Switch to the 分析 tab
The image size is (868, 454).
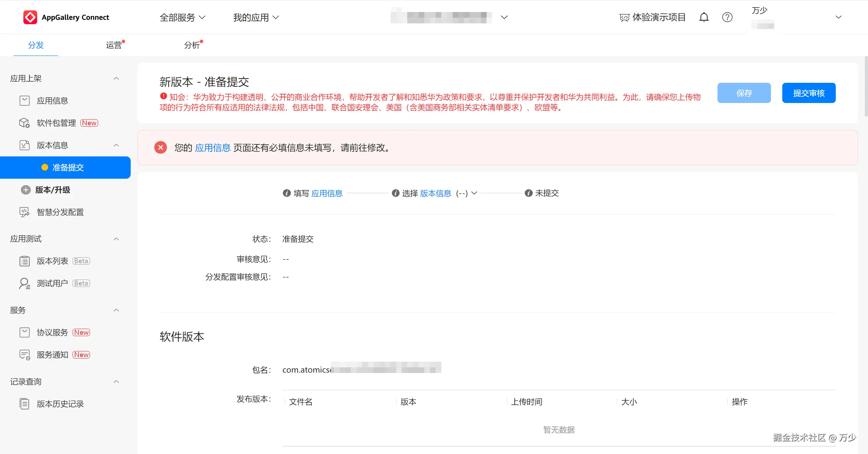(192, 45)
